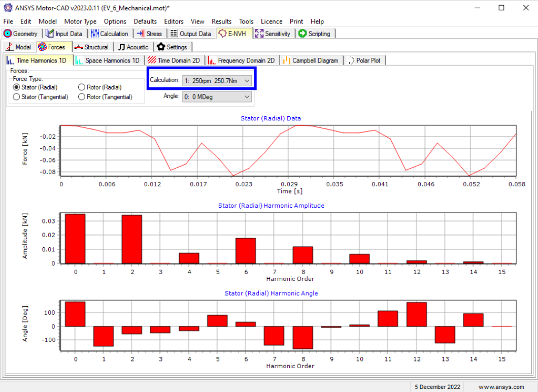Screen dimensions: 538x392
Task: Click the E-NVH tab icon
Action: pyautogui.click(x=222, y=34)
